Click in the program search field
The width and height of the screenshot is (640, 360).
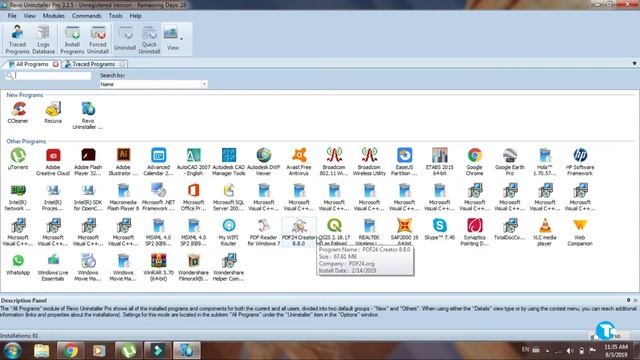[x=52, y=76]
